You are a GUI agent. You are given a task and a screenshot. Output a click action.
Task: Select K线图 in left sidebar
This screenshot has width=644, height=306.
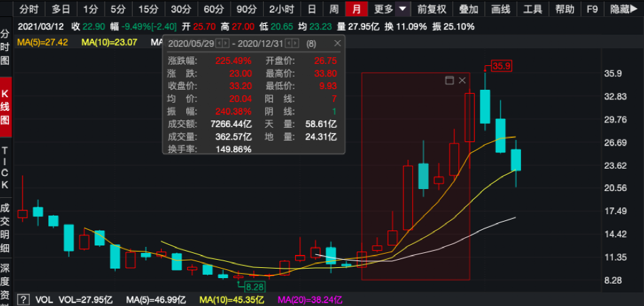(5, 107)
